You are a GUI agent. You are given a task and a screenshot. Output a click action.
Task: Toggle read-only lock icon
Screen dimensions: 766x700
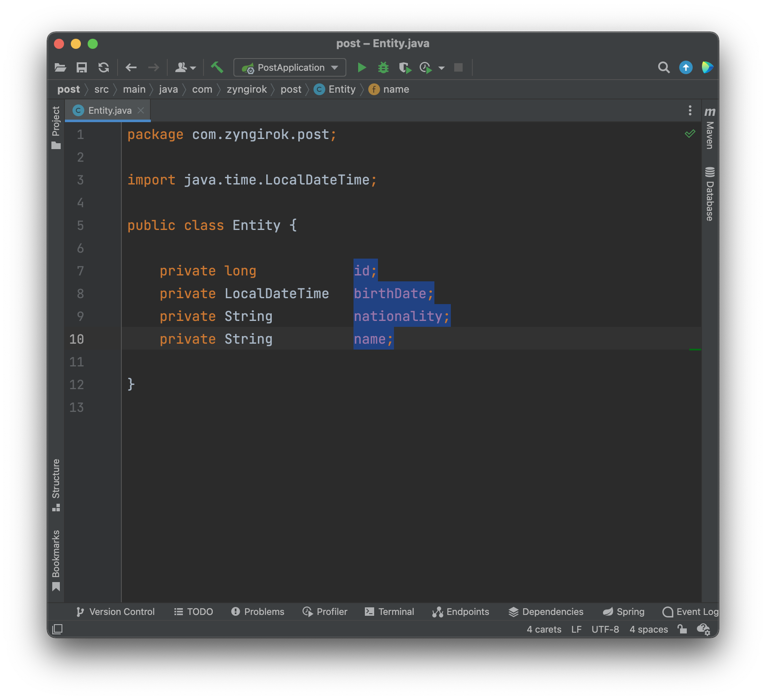[682, 629]
